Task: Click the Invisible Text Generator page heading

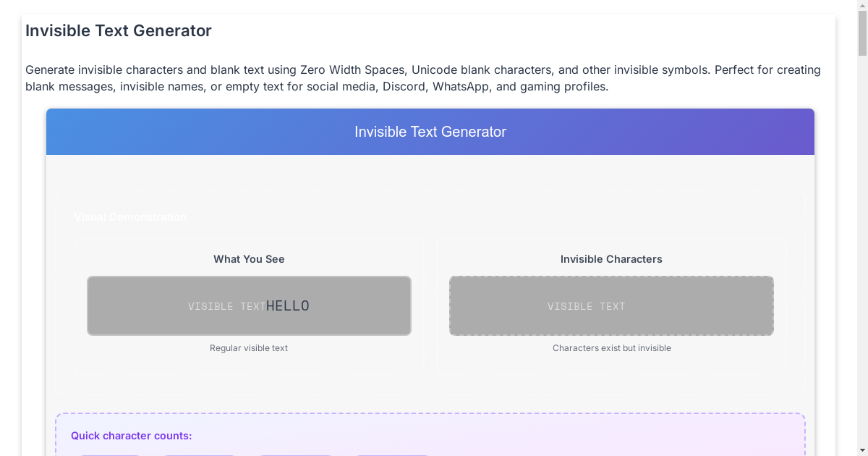Action: click(x=119, y=30)
